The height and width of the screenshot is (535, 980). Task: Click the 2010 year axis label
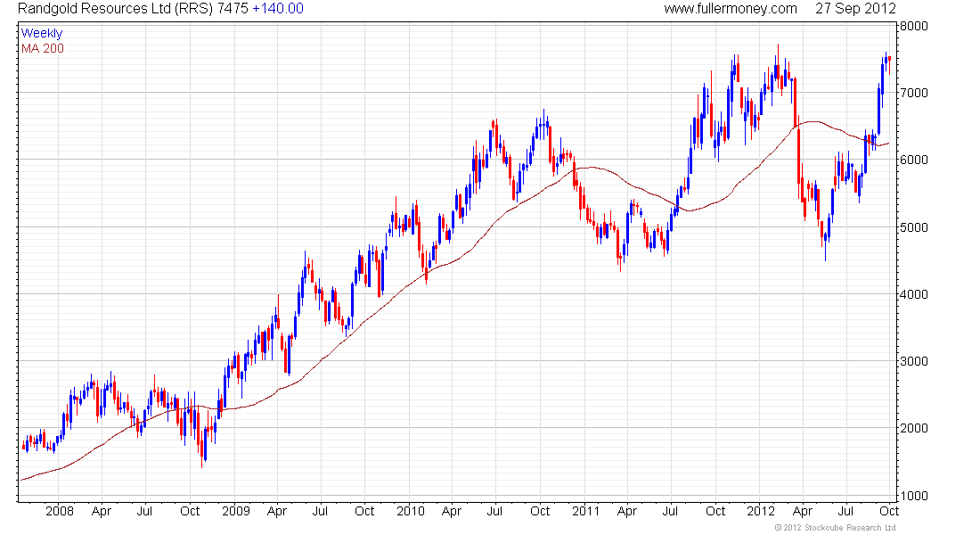click(411, 511)
